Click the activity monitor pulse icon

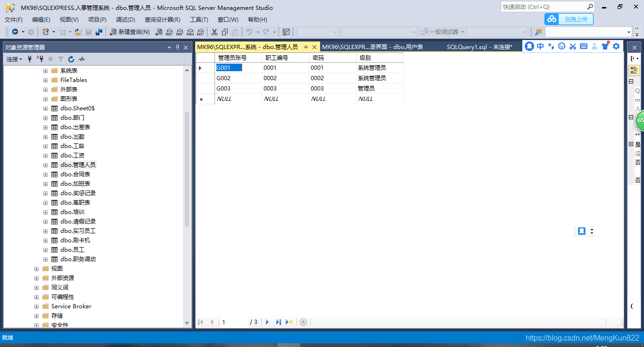(x=82, y=59)
